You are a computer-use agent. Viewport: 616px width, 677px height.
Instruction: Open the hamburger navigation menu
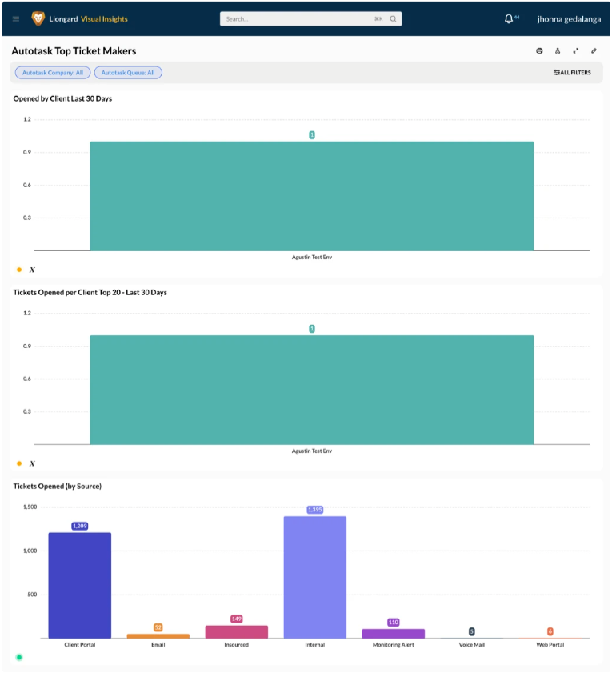(x=16, y=19)
